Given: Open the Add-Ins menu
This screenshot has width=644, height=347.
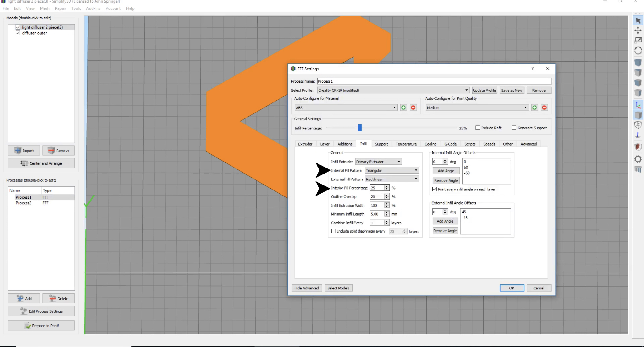Looking at the screenshot, I should [x=93, y=8].
